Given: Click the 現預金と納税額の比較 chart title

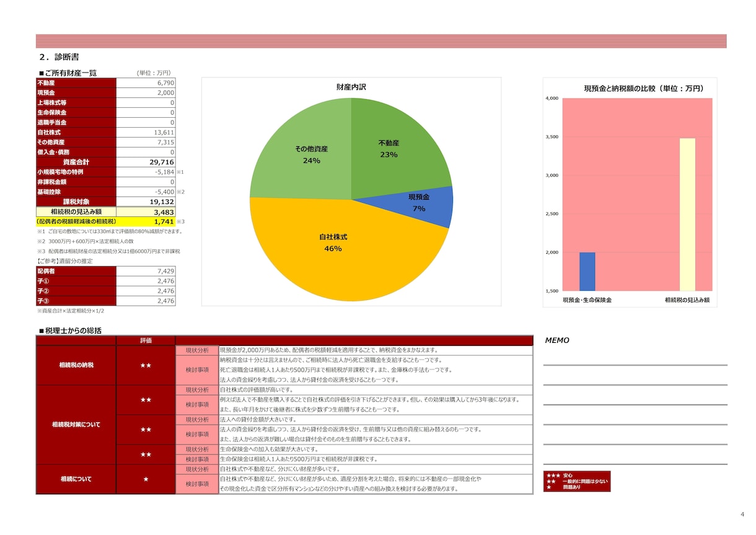Looking at the screenshot, I should [644, 89].
